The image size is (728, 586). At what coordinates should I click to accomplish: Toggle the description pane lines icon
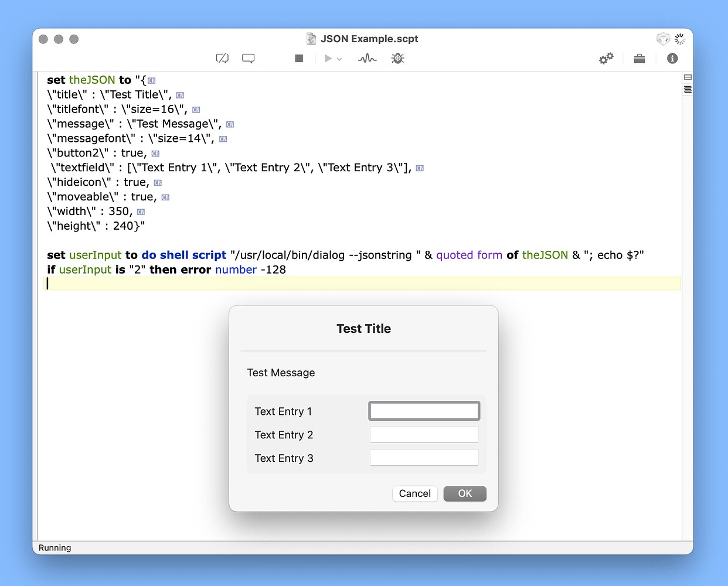point(687,90)
